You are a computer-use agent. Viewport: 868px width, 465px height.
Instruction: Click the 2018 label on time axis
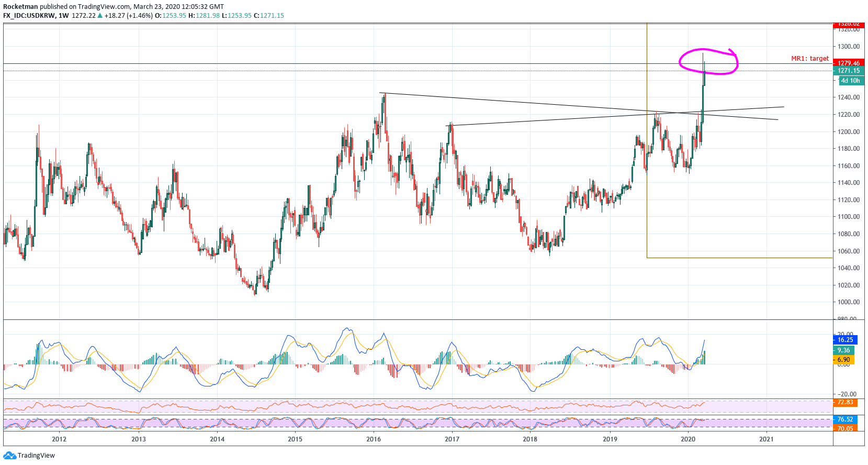[530, 439]
